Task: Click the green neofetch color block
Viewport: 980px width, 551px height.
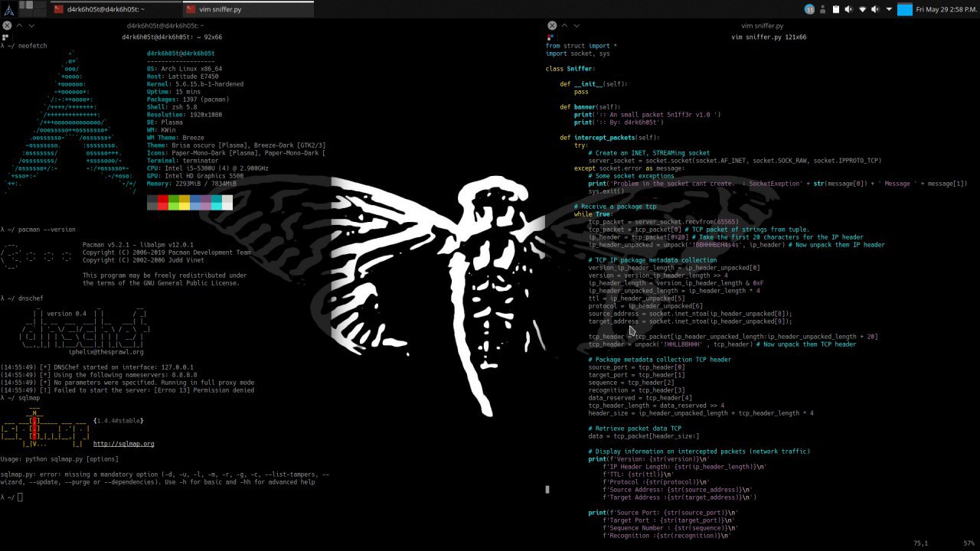Action: click(x=174, y=202)
